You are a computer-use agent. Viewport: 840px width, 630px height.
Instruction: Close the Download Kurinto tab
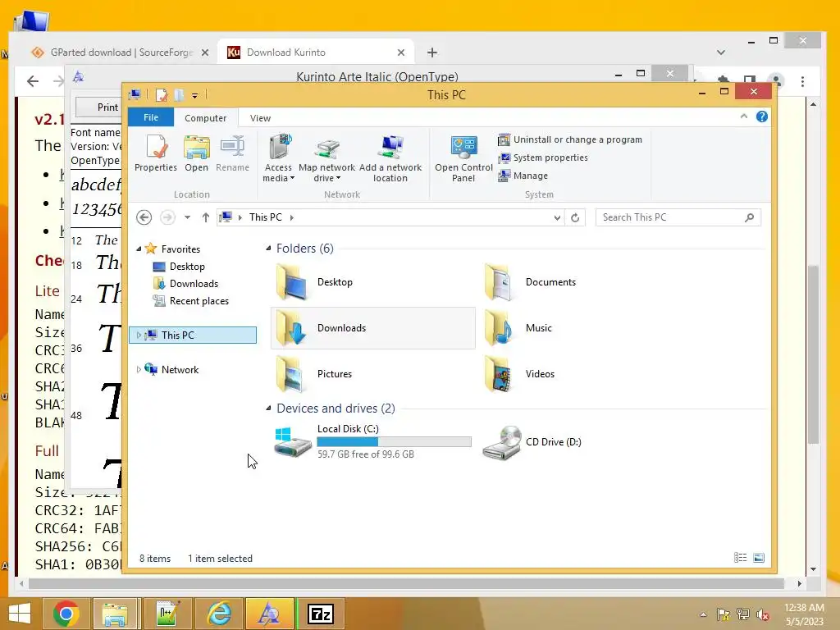401,52
